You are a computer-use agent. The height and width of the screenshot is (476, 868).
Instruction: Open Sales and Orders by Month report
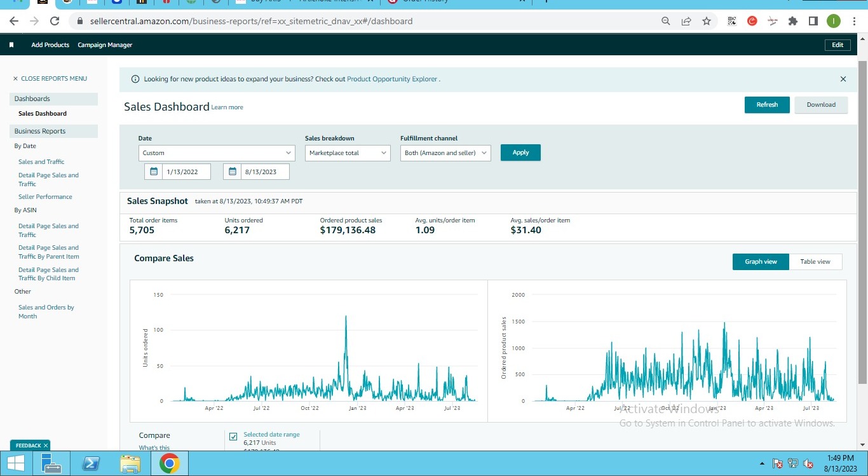(x=46, y=312)
